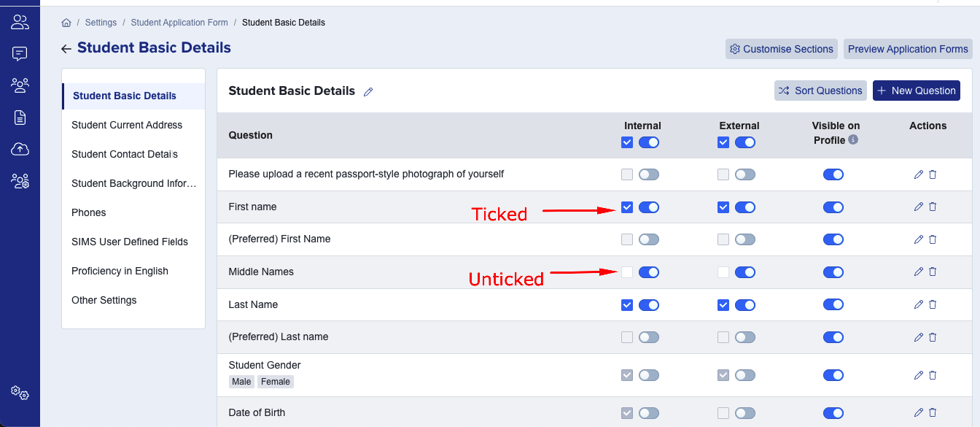This screenshot has width=980, height=427.
Task: Select Proficiency in English in side menu
Action: (120, 271)
